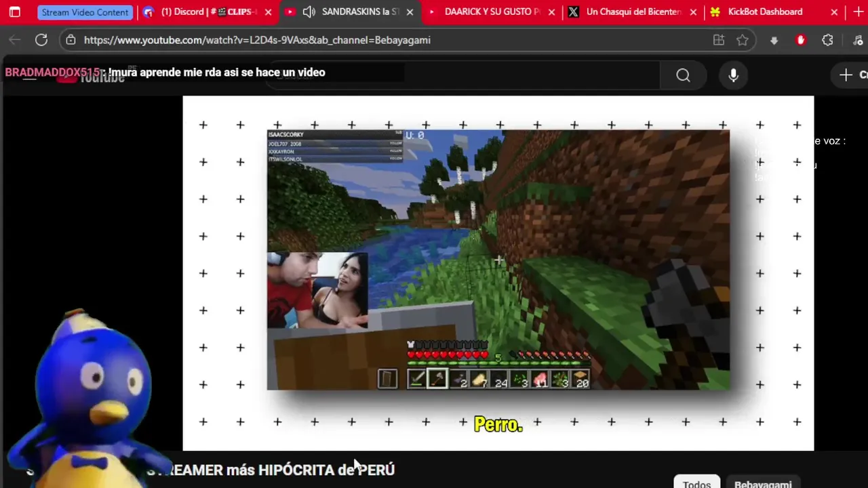Open a new browser tab with plus button
868x488 pixels.
click(x=859, y=12)
